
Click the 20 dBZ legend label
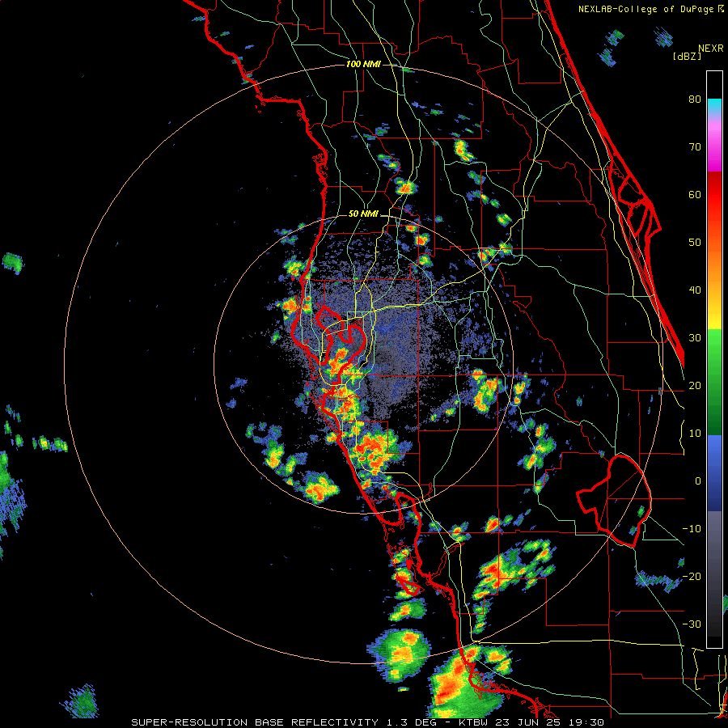695,386
